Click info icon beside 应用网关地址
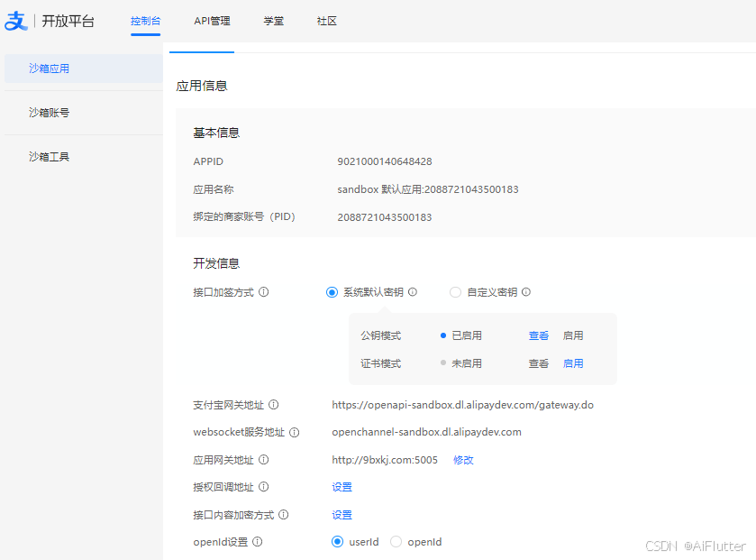This screenshot has height=560, width=756. [x=264, y=460]
